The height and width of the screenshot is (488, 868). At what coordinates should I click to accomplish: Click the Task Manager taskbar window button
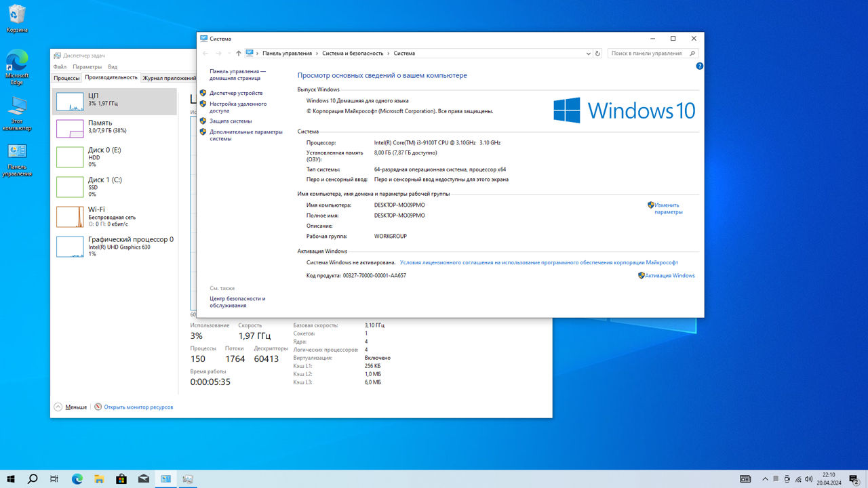point(189,479)
